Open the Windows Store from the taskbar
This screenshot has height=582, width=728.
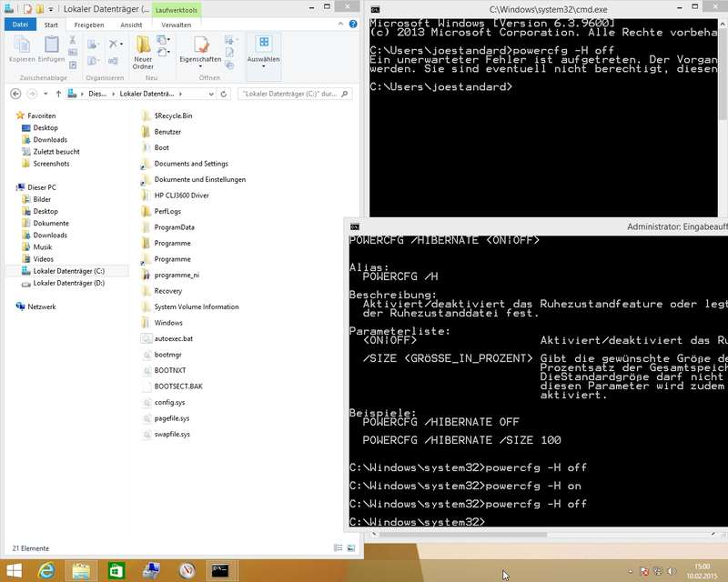tap(117, 570)
